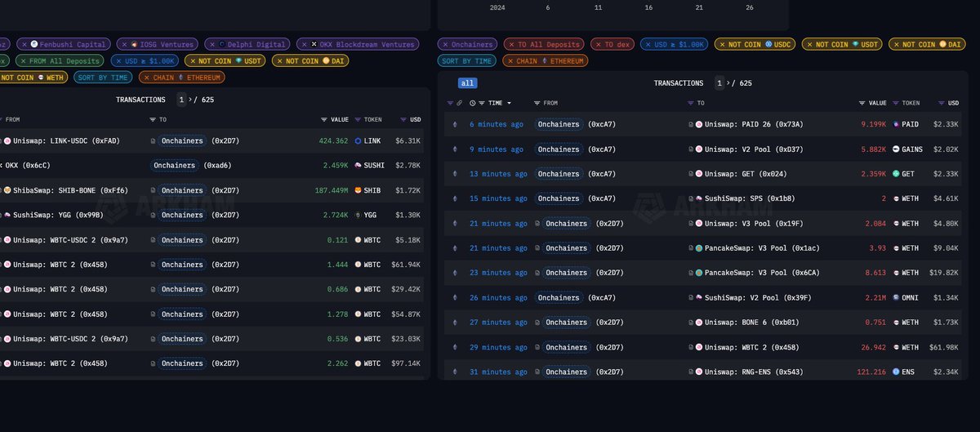Image resolution: width=980 pixels, height=432 pixels.
Task: Click the contract icon before Uniswap: BONE 6 (0xb01)
Action: pos(692,323)
